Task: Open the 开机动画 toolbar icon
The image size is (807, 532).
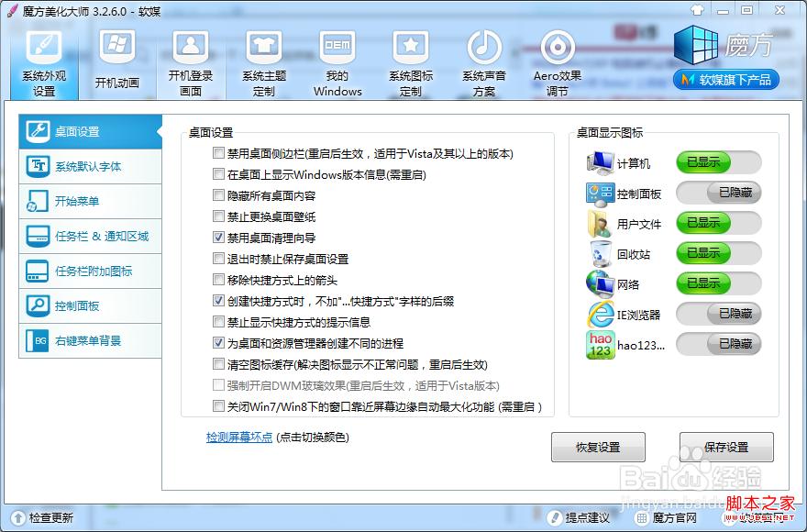Action: (x=117, y=48)
